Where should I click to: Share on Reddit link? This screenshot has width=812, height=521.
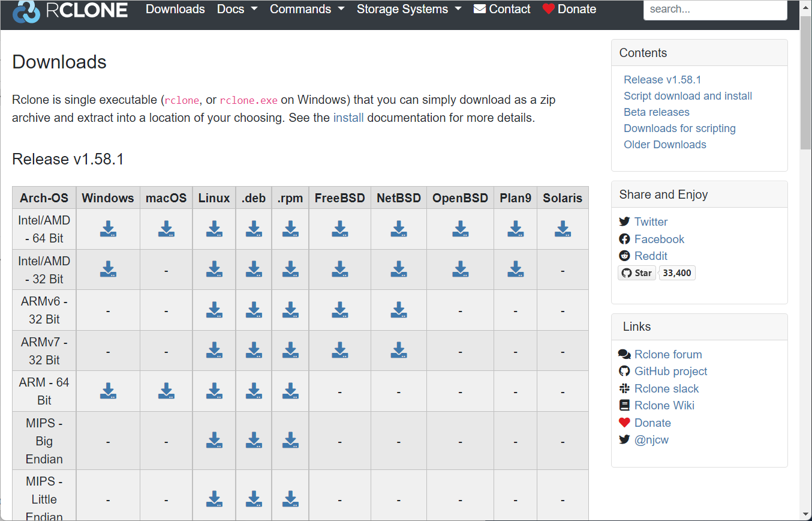pyautogui.click(x=651, y=256)
